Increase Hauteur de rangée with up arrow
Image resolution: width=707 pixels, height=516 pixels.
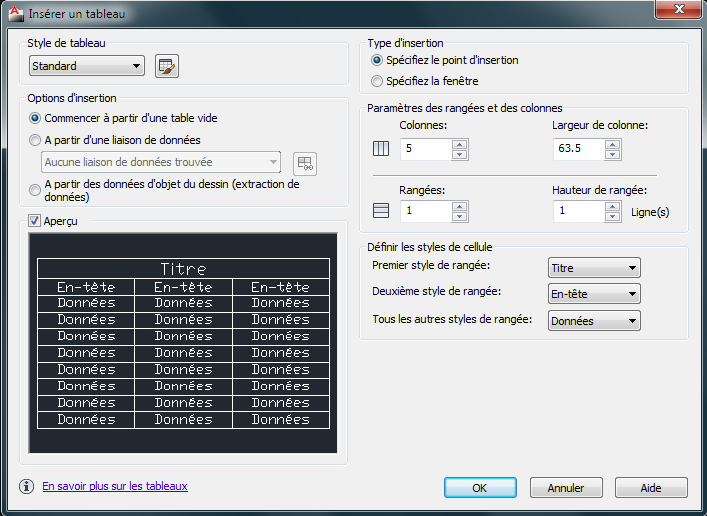[612, 207]
